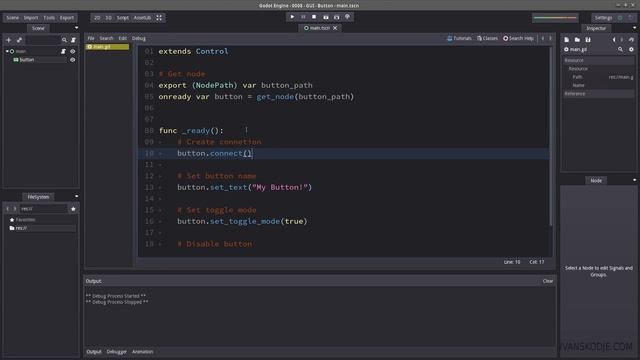The height and width of the screenshot is (360, 640).
Task: Open Tutorials help button
Action: click(x=459, y=38)
